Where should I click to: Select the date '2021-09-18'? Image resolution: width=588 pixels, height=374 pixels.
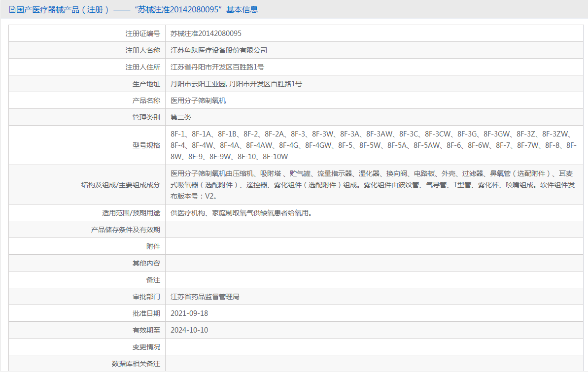pos(189,314)
